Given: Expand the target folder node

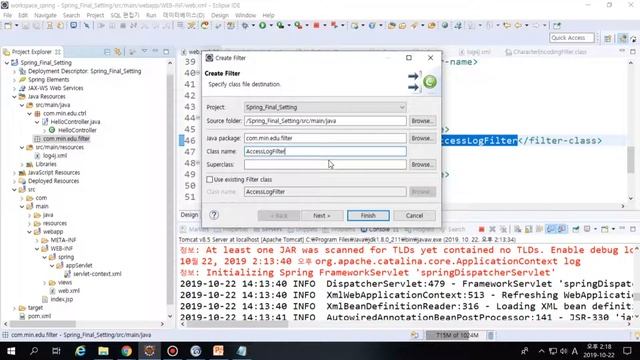Looking at the screenshot, I should [15, 308].
